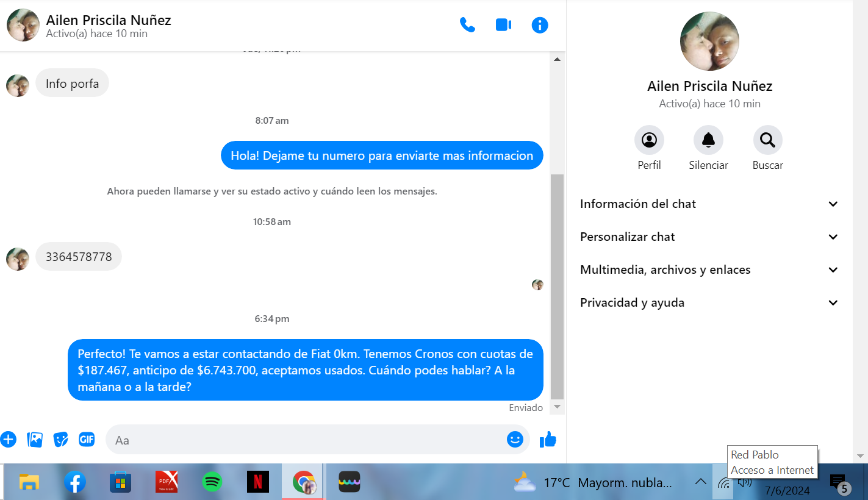Open the PDF viewer app in the taskbar
This screenshot has height=500, width=868.
click(x=167, y=482)
